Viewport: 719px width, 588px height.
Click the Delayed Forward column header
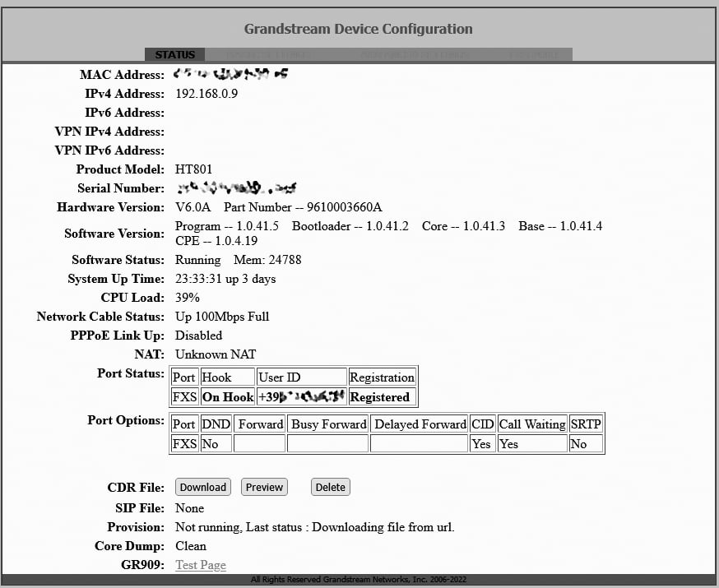click(x=419, y=424)
